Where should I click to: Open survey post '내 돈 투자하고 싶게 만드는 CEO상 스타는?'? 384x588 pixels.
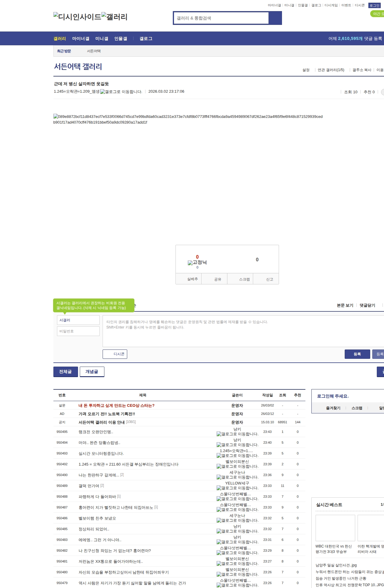[116, 406]
